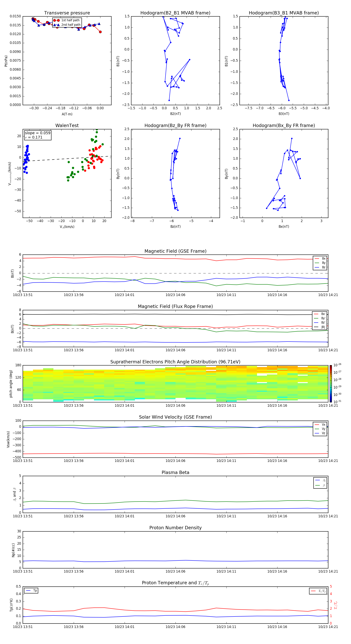Select the Suprathermal Electrons Pitch Angle Distribution title

(x=175, y=362)
